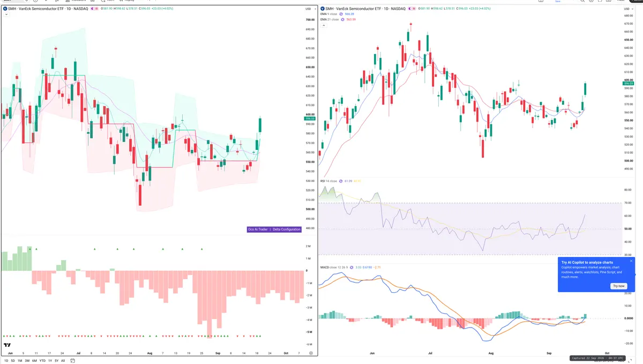This screenshot has height=364, width=643.
Task: Click SMH symbol title on right chart
Action: [x=365, y=9]
